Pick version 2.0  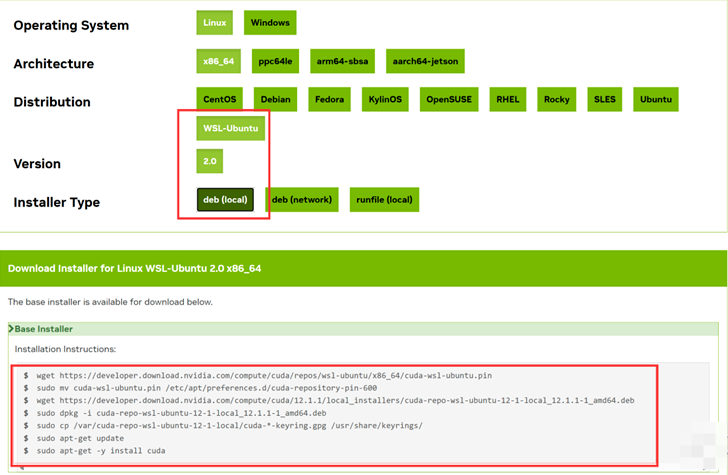(x=210, y=161)
